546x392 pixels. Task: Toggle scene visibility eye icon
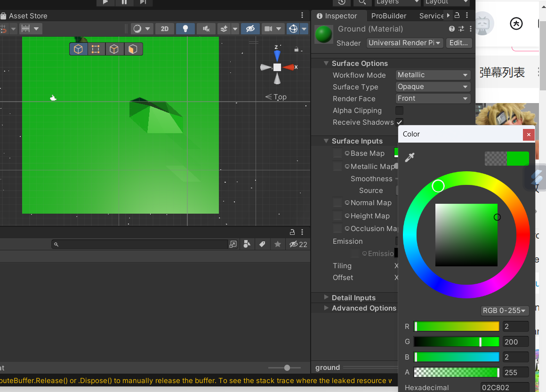coord(250,29)
